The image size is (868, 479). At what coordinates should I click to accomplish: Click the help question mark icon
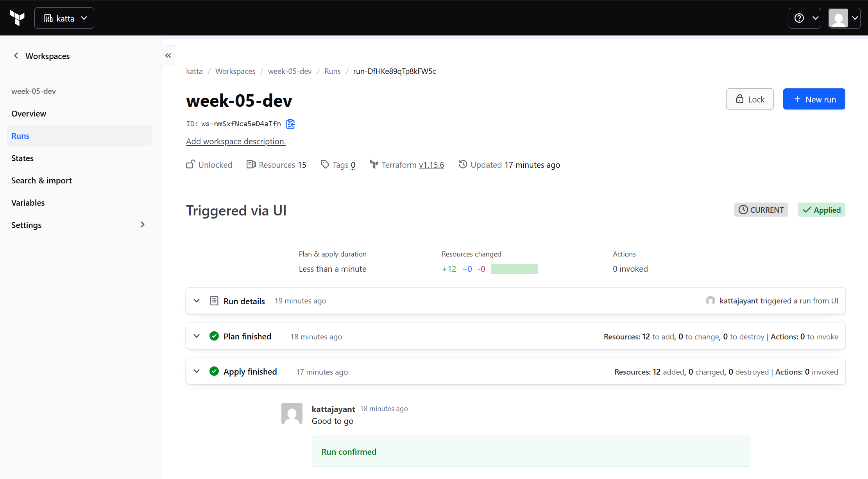799,18
